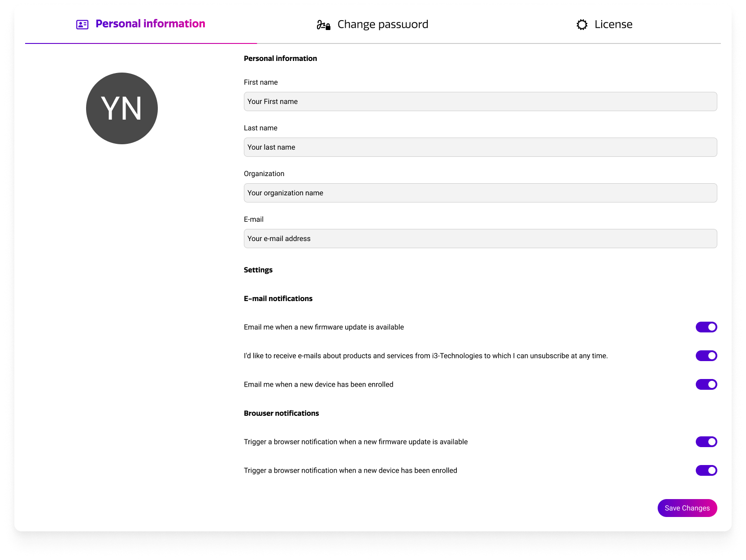Disable i3-Technologies product emails toggle
Viewport: 746px width, 560px height.
click(706, 356)
